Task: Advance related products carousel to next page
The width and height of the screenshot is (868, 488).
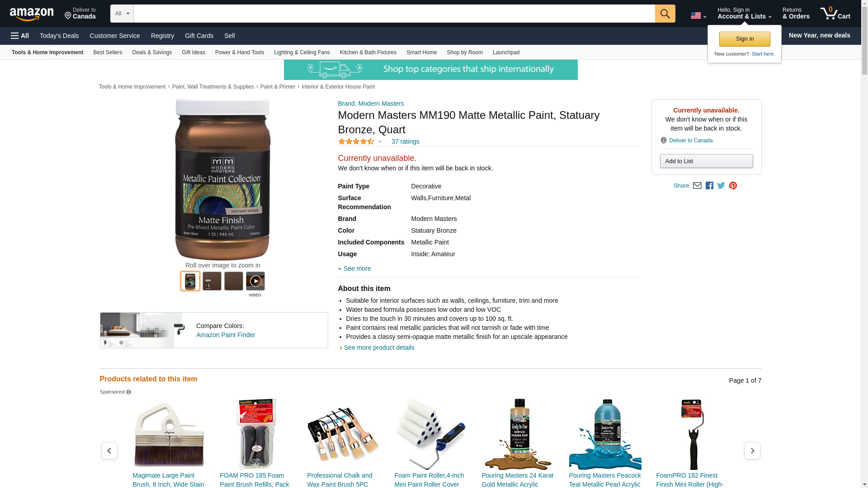Action: [x=752, y=450]
